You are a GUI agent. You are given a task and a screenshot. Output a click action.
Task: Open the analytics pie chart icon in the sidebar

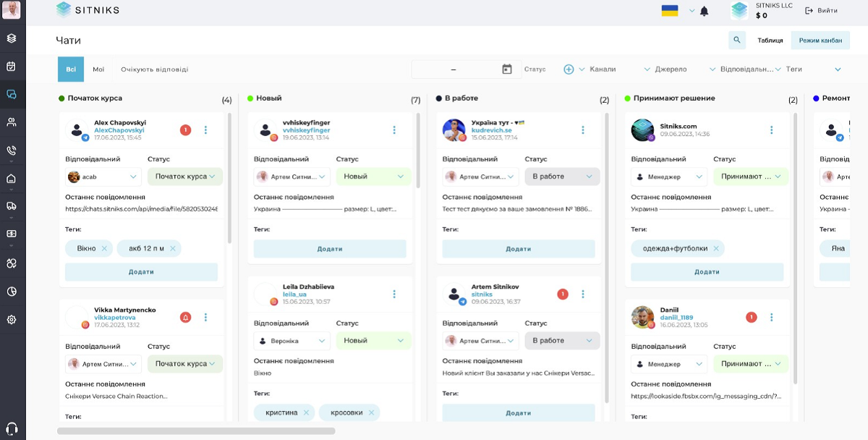[12, 292]
